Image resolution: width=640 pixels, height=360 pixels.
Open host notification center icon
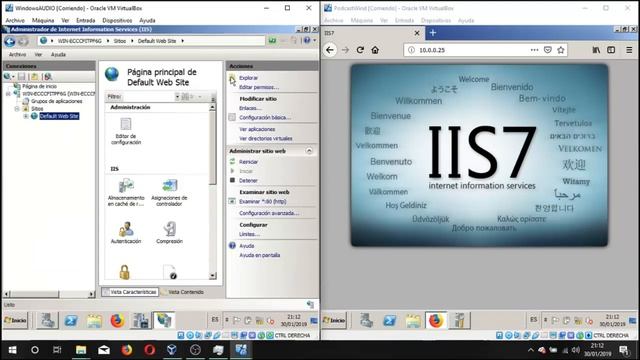(624, 350)
